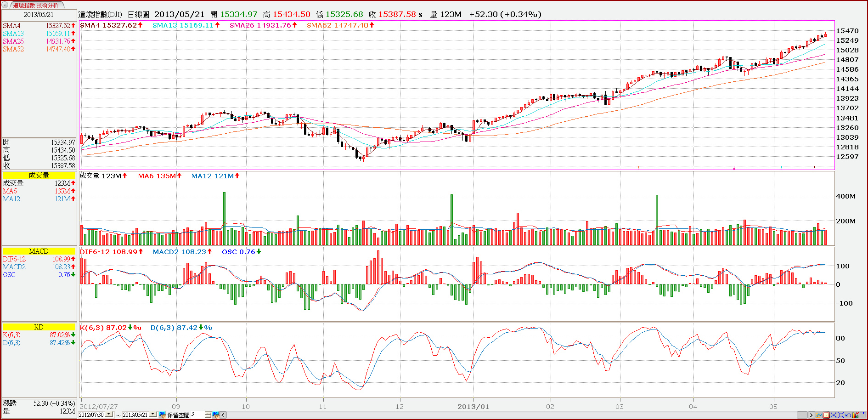Image resolution: width=868 pixels, height=420 pixels.
Task: Click the chart scrollbar thumb
Action: click(x=802, y=415)
